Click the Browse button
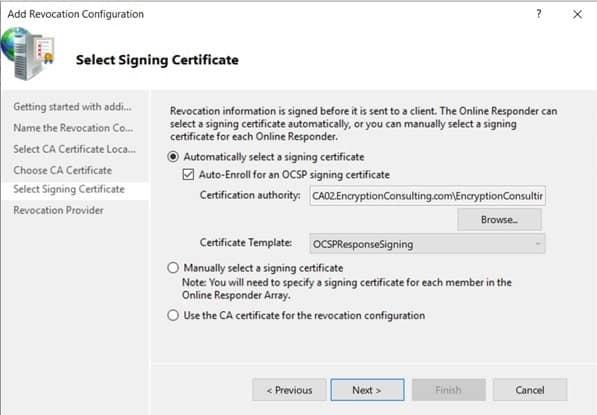The height and width of the screenshot is (415, 597). point(499,220)
